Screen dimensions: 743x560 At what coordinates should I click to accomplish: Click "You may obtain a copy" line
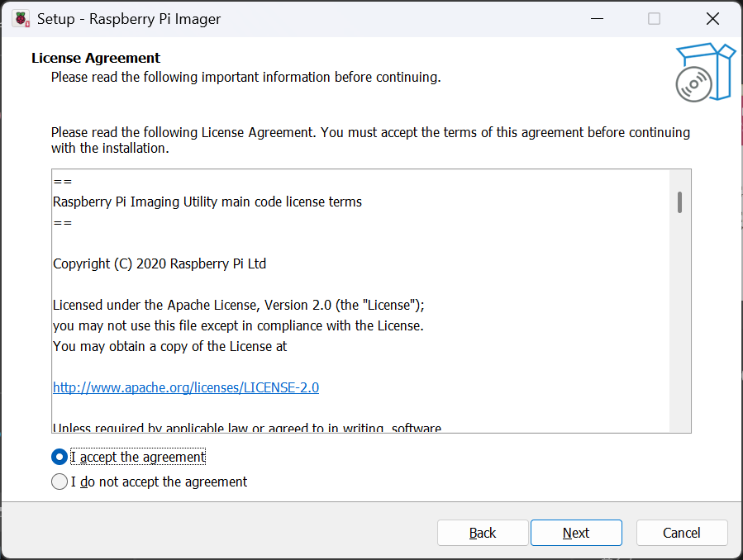click(170, 346)
